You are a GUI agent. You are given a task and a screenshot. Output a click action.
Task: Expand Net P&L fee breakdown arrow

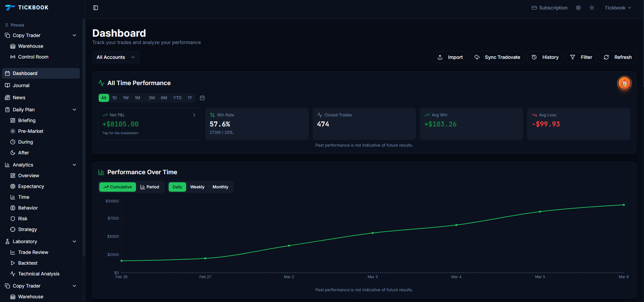tap(194, 115)
